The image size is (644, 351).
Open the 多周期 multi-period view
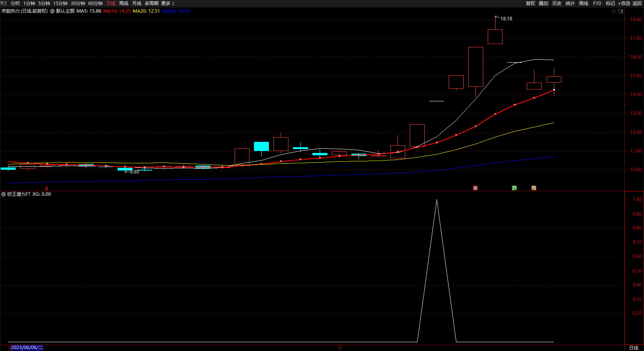[152, 3]
